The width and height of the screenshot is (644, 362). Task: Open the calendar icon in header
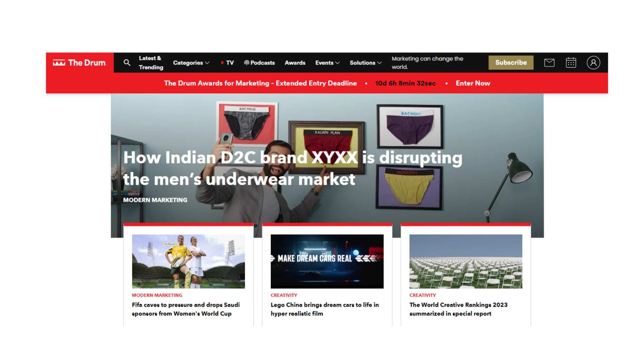tap(571, 62)
